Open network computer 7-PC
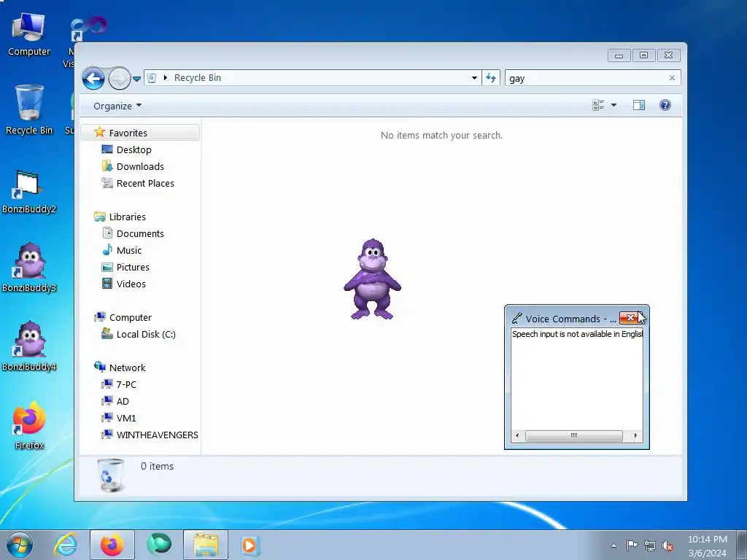Viewport: 747px width, 560px height. coord(126,384)
